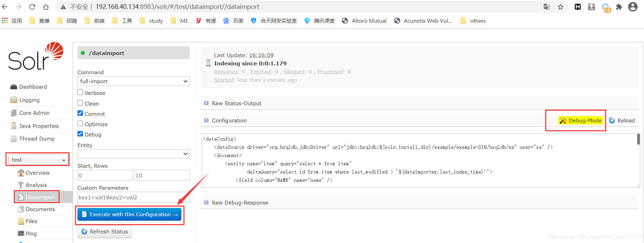Enable the Clean checkbox
644x243 pixels.
click(x=80, y=103)
